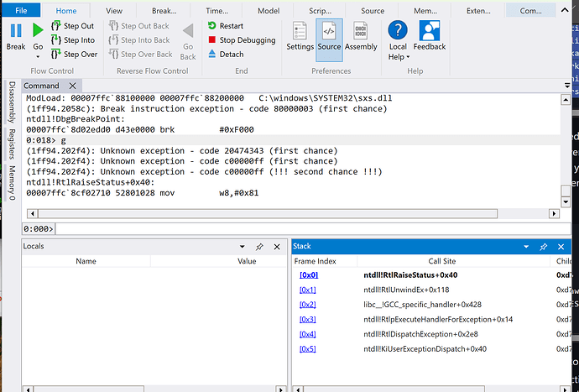Click the green Go play icon
This screenshot has height=392, width=579.
tap(38, 30)
